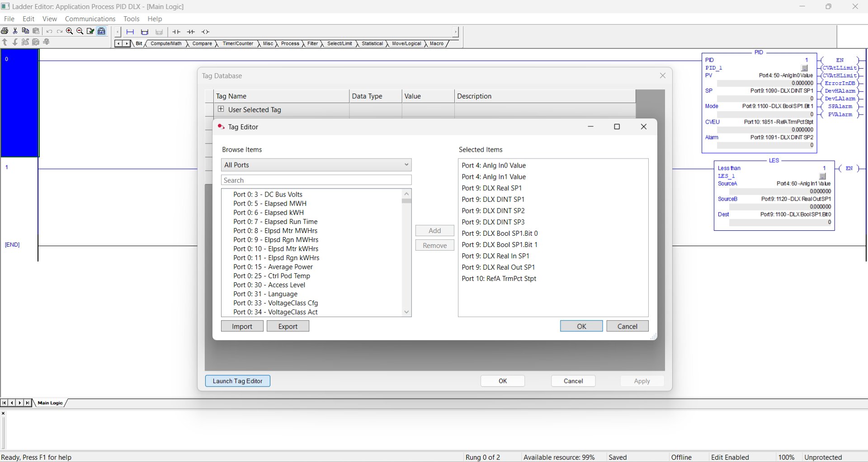868x462 pixels.
Task: Open the Help menu
Action: pyautogui.click(x=155, y=19)
